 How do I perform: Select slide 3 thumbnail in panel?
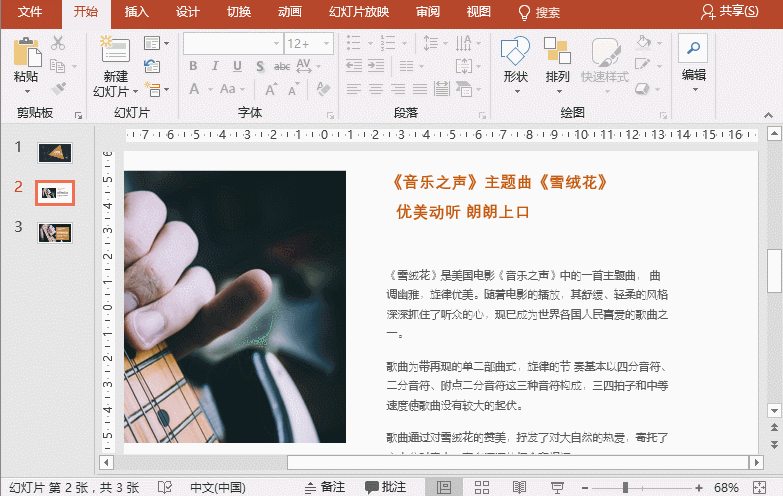(55, 232)
